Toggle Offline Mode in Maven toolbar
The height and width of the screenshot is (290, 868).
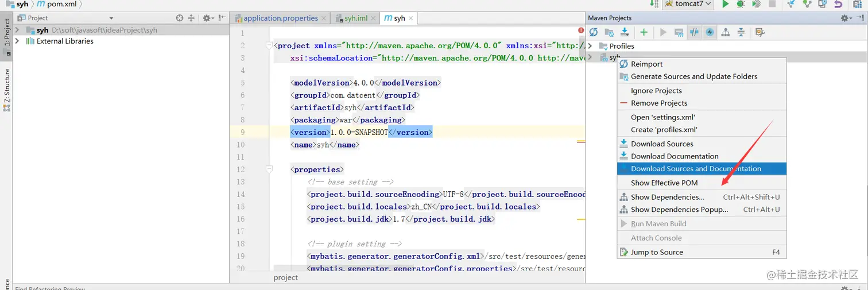(x=695, y=33)
